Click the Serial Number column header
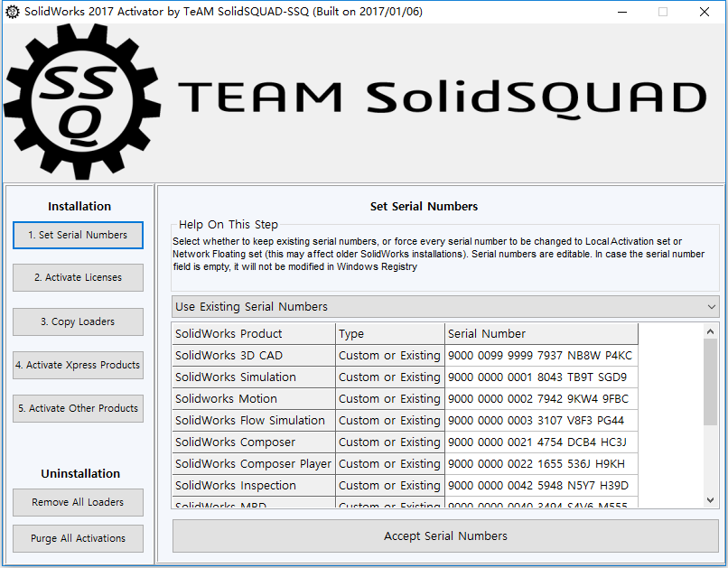 coord(541,333)
